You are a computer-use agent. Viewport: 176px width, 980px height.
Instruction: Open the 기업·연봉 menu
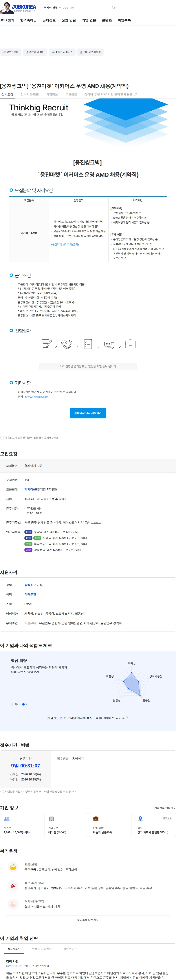(x=89, y=20)
